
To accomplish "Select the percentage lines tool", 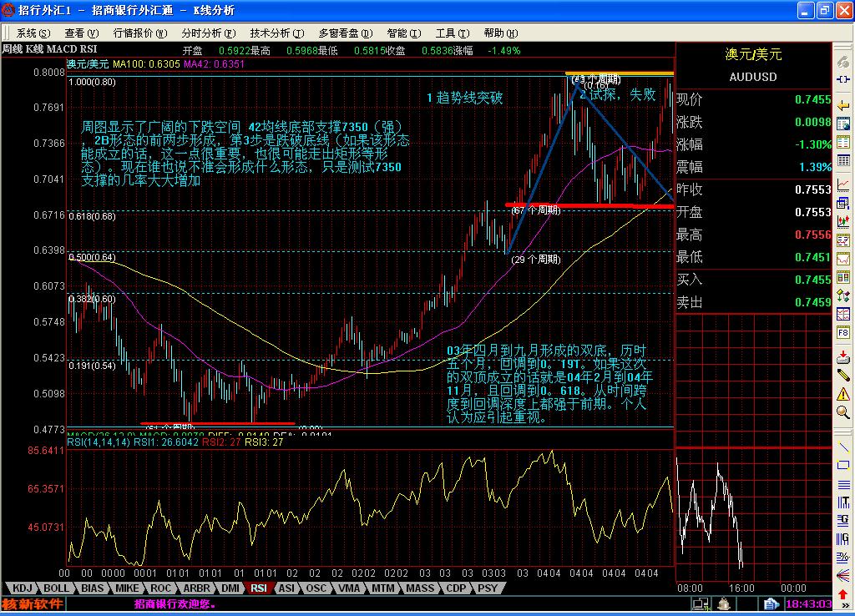I will 843,557.
